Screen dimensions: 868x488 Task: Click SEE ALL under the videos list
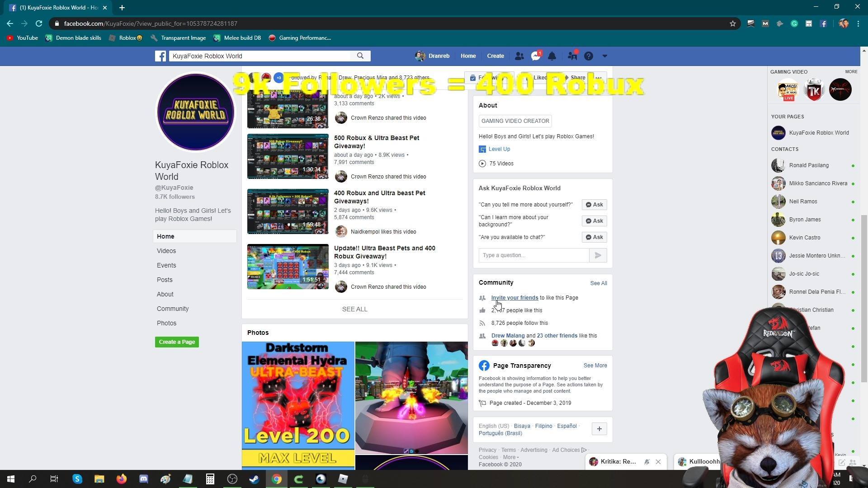point(355,309)
